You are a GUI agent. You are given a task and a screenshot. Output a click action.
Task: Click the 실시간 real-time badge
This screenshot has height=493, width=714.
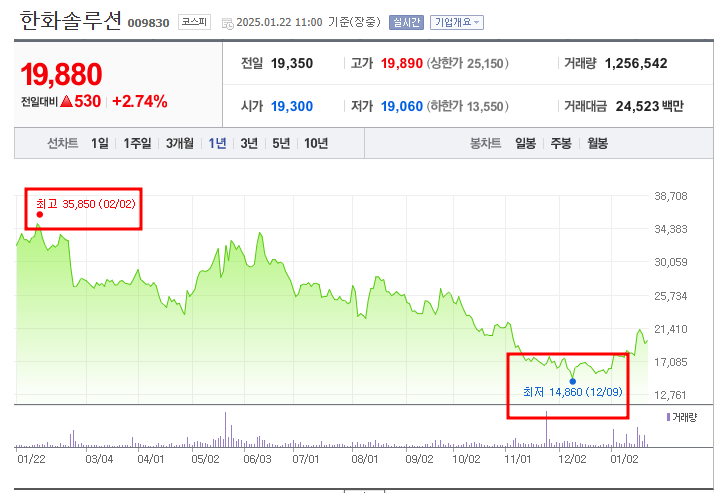406,22
